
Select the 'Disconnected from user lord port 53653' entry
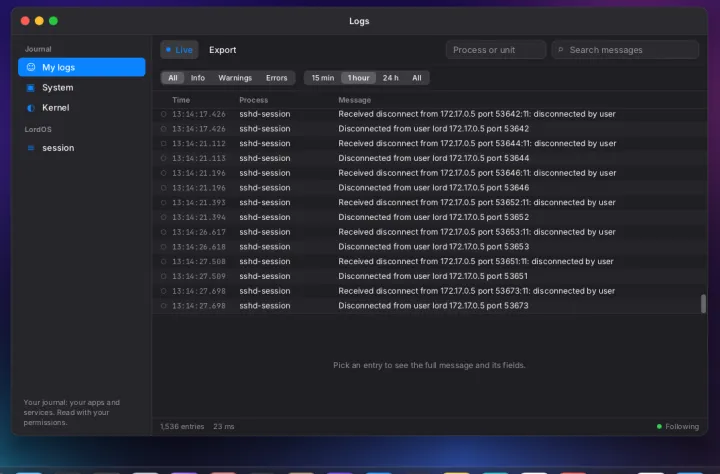point(429,247)
